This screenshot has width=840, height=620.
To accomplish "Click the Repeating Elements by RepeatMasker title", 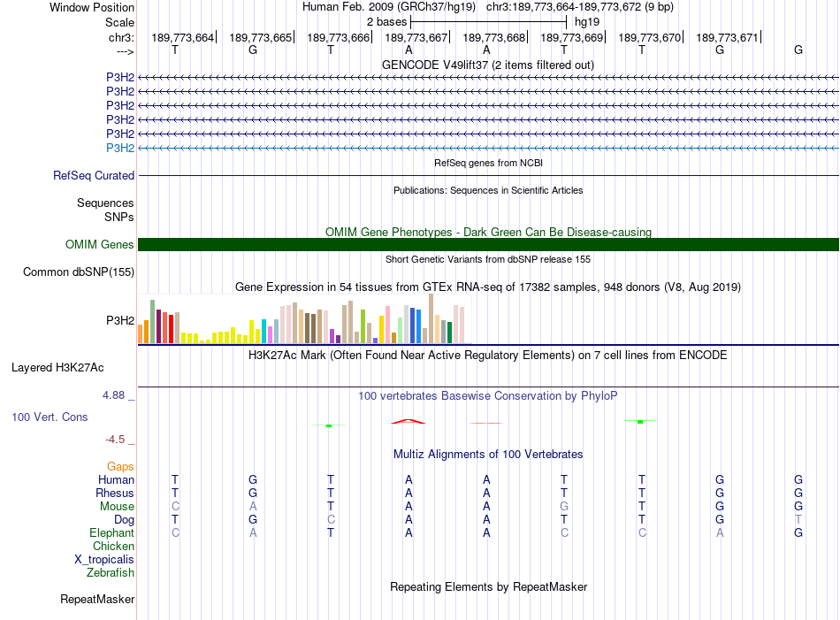I will (x=488, y=587).
